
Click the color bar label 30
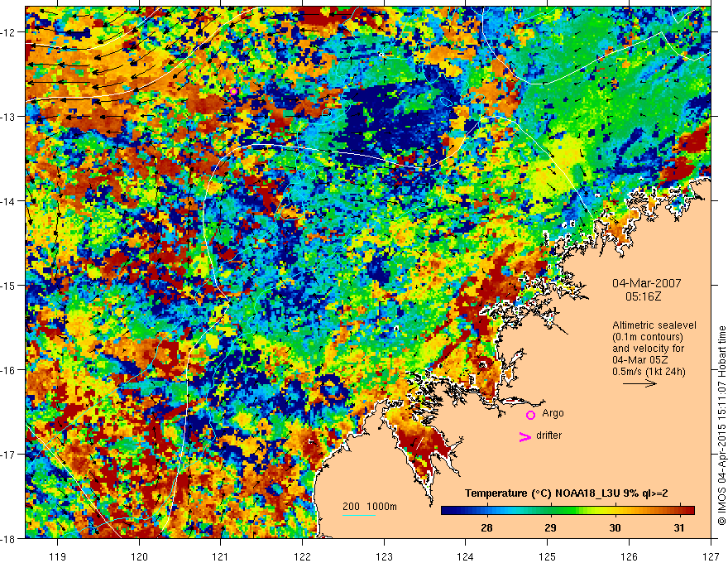[x=615, y=527]
